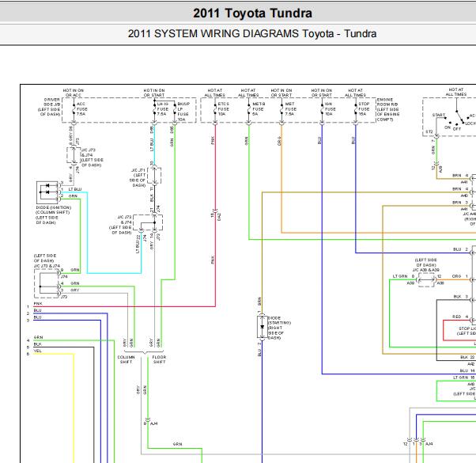Click the AJ5 connector label below ignition switch

tap(440, 169)
